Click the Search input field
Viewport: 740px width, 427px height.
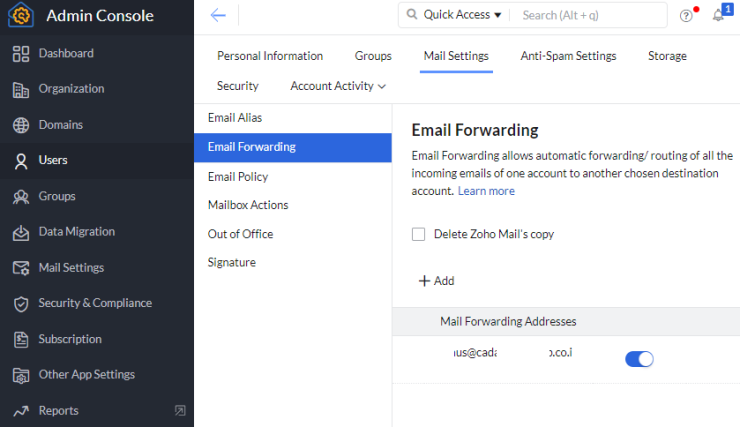(x=590, y=15)
